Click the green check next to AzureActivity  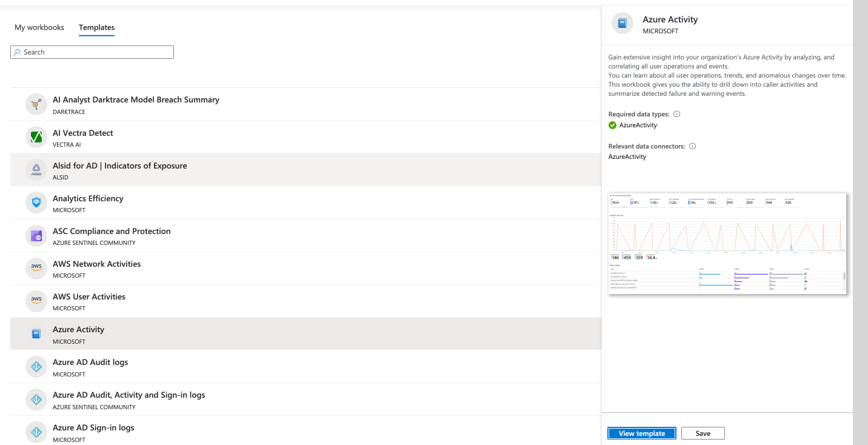[612, 125]
